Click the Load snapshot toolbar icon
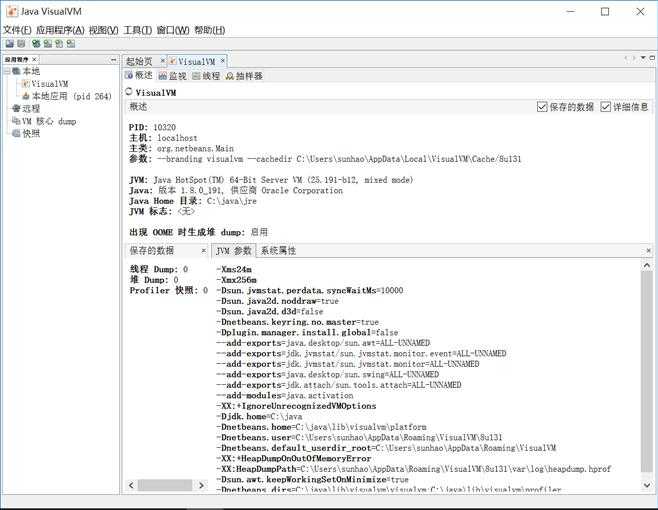This screenshot has width=658, height=510. click(9, 44)
